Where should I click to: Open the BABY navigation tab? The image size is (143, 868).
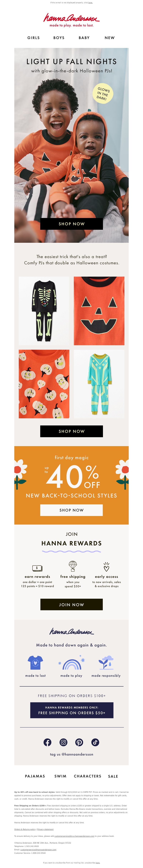[x=84, y=38]
